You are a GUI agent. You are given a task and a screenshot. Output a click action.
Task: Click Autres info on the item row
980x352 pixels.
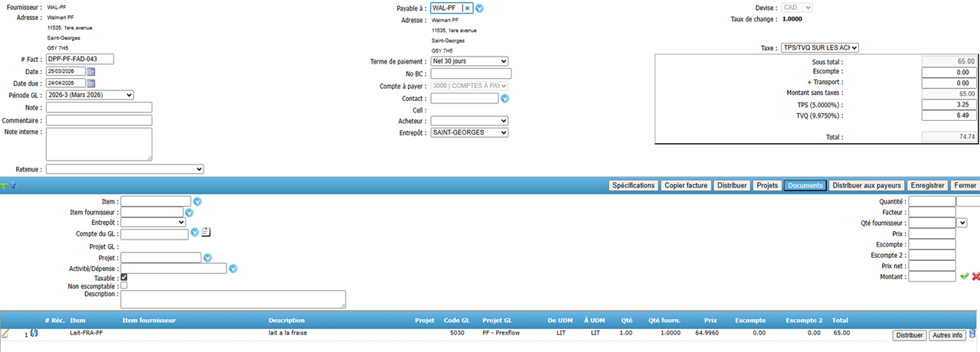(x=947, y=335)
